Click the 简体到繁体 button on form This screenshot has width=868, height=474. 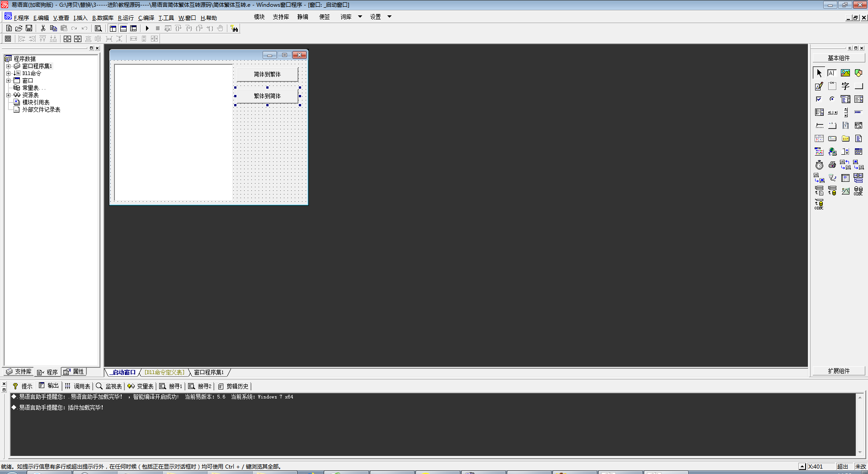(x=267, y=74)
